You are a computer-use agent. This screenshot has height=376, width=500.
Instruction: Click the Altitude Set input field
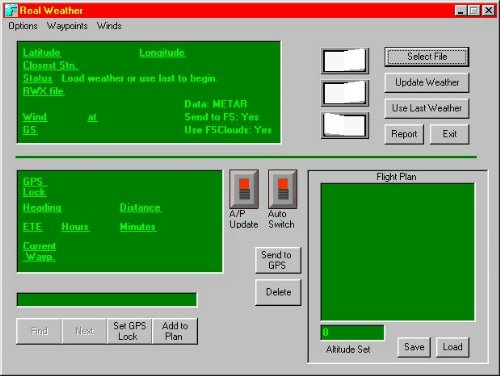coord(352,332)
